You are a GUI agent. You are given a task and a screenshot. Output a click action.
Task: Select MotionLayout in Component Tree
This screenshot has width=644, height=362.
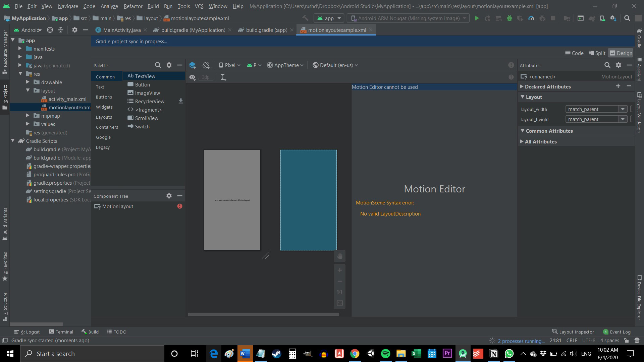pos(117,206)
